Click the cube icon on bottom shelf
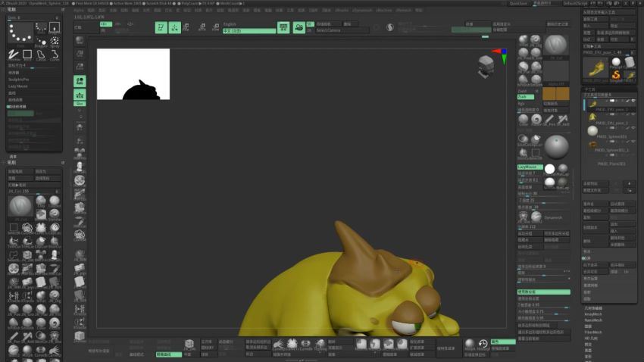The height and width of the screenshot is (362, 644). click(189, 344)
